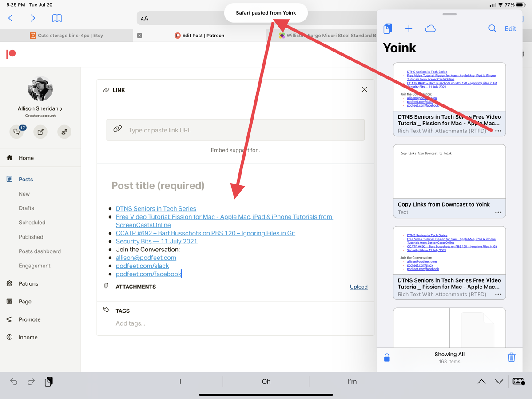This screenshot has width=532, height=399.
Task: Tap the Edit button in Yoink
Action: 510,29
